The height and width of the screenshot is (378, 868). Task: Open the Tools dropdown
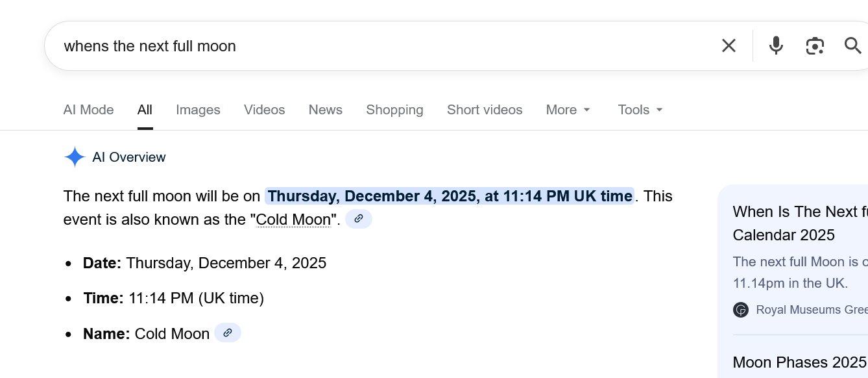click(640, 110)
